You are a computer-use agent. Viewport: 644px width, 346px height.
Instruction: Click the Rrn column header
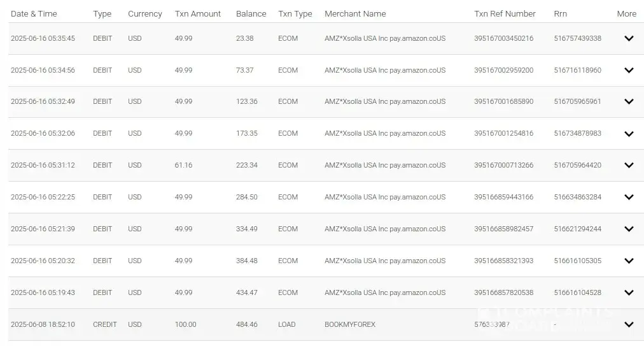tap(560, 13)
